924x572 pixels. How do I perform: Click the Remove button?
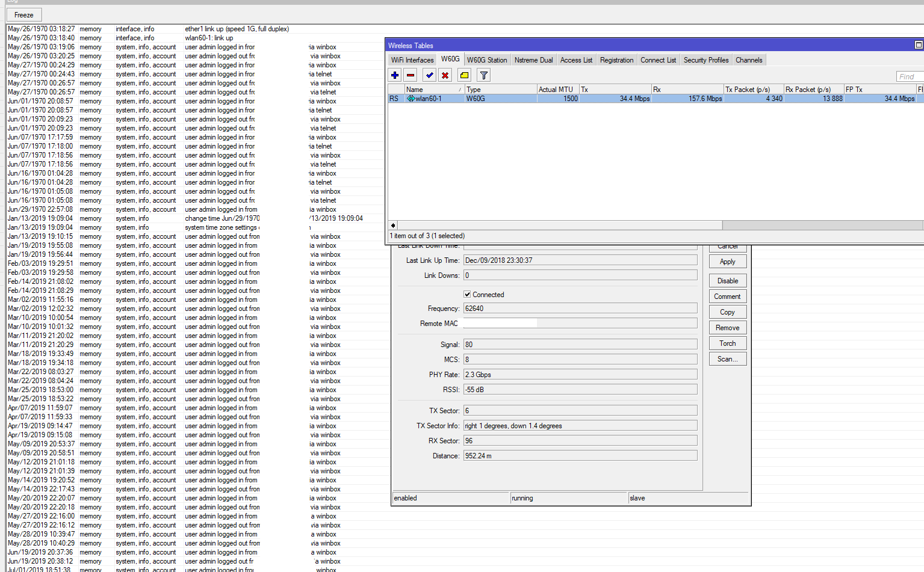point(728,328)
